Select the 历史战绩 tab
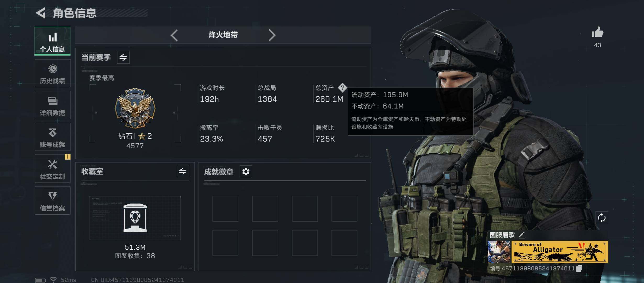The height and width of the screenshot is (283, 644). [x=52, y=73]
